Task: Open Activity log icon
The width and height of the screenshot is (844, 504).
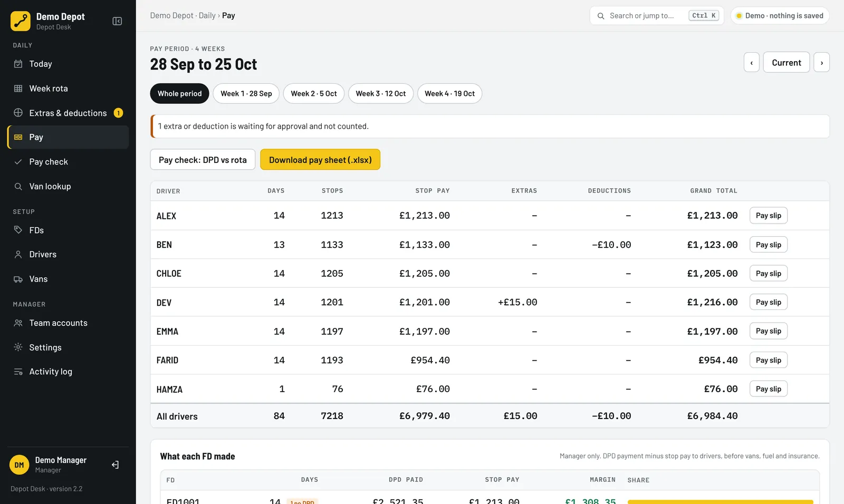Action: [18, 372]
